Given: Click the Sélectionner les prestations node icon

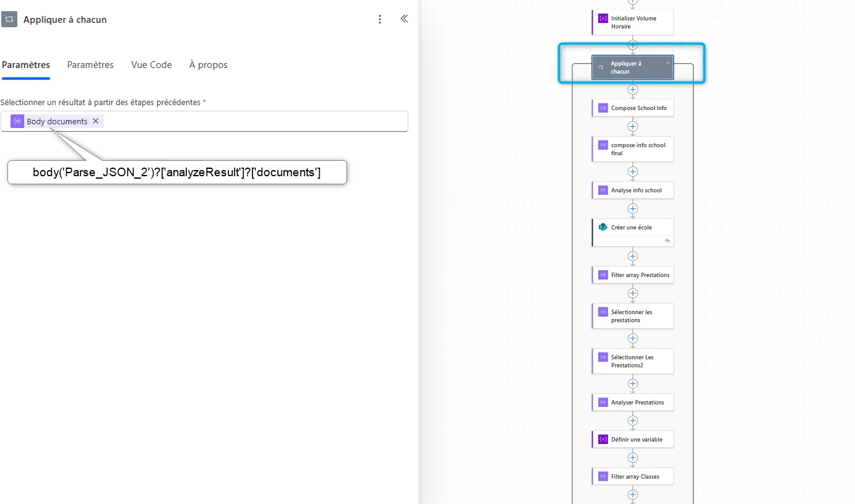Looking at the screenshot, I should point(603,312).
